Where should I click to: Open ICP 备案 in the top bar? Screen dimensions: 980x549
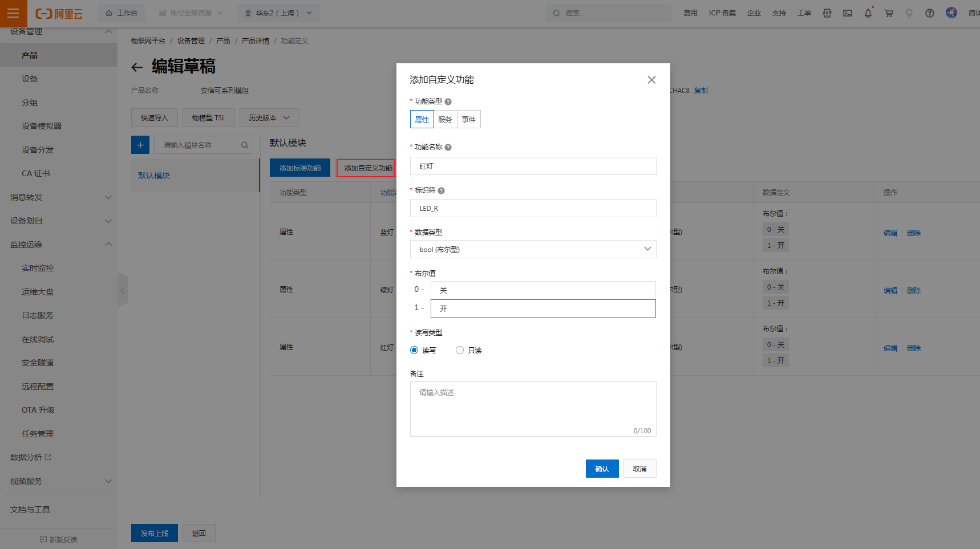click(722, 13)
